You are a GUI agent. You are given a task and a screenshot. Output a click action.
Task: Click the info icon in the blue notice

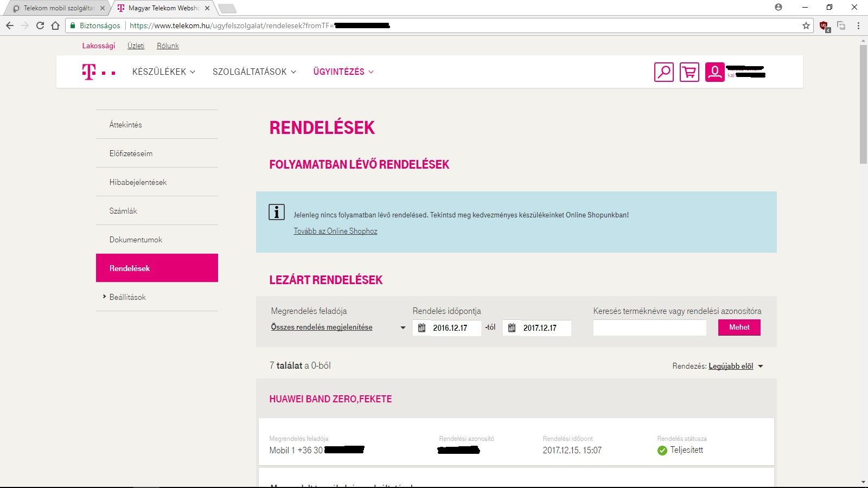coord(277,212)
